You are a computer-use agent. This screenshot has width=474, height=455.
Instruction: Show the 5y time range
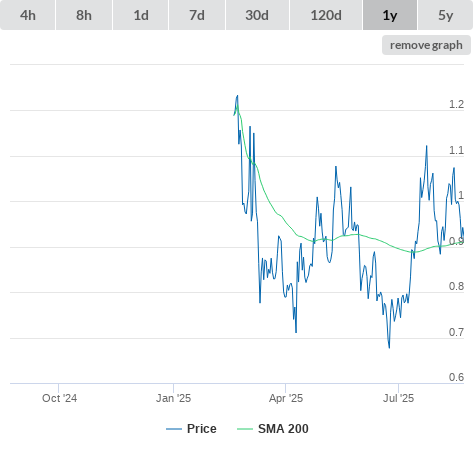(445, 15)
